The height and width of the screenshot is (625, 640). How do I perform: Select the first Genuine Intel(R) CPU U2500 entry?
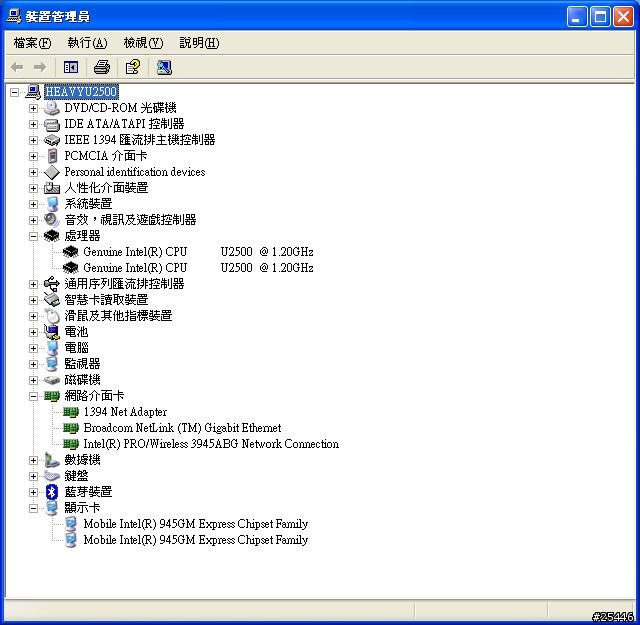(x=198, y=252)
